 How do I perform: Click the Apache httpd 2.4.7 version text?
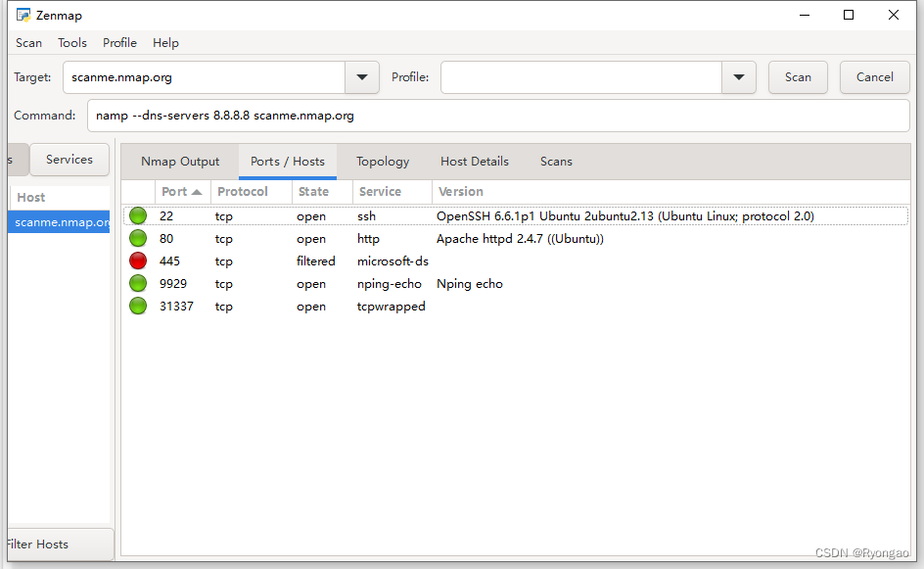(520, 239)
